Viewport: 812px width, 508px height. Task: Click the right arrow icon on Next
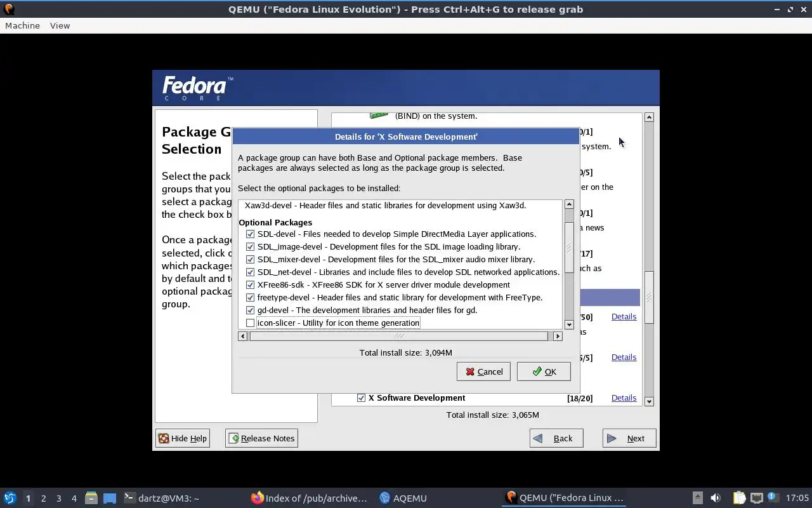click(x=612, y=438)
